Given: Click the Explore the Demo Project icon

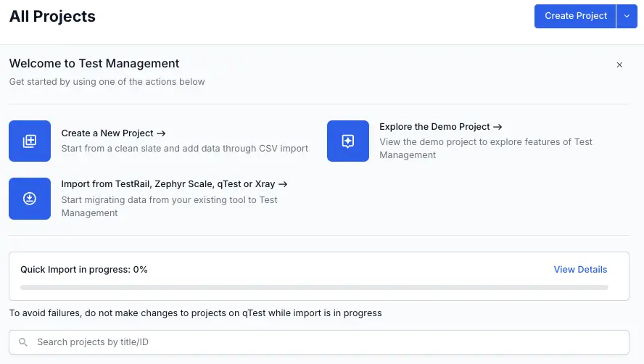Looking at the screenshot, I should point(348,141).
